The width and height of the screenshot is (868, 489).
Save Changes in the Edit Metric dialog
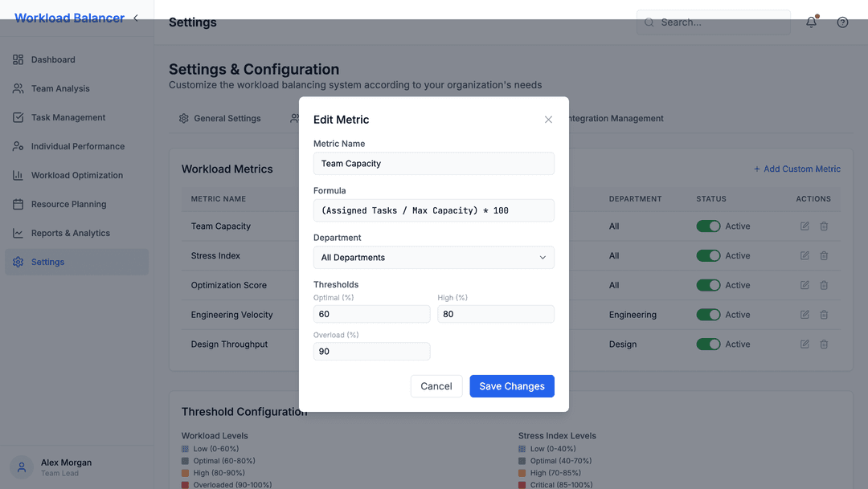click(512, 386)
